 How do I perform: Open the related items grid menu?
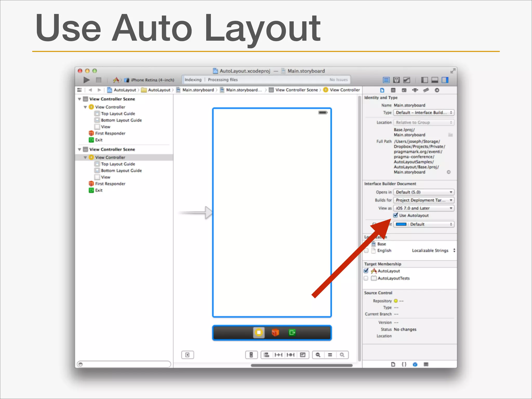point(79,90)
